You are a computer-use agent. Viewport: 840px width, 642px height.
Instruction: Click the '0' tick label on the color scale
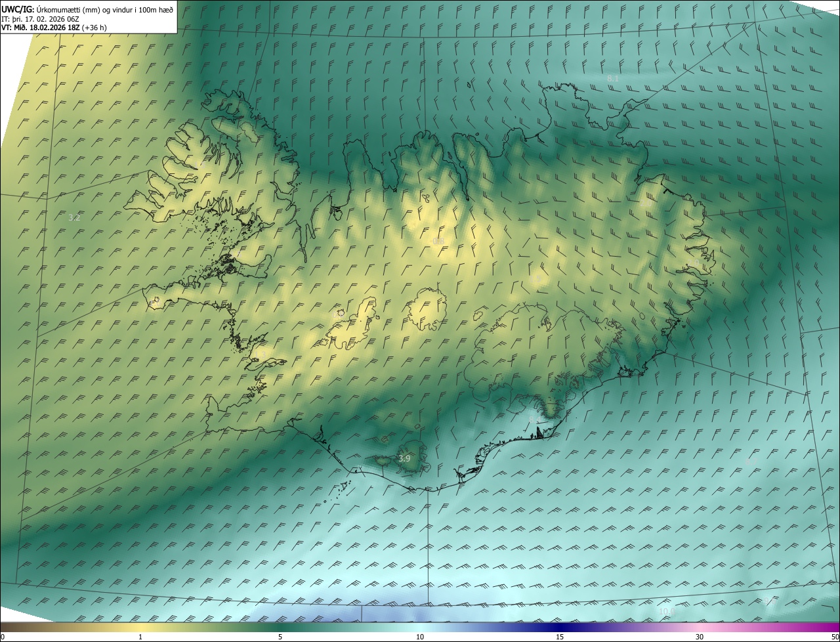(3, 637)
